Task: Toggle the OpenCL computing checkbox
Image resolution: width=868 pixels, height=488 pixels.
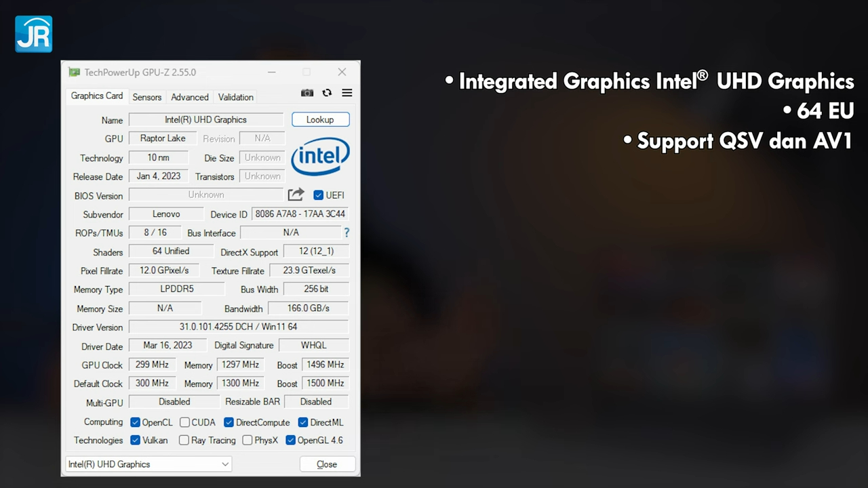Action: [135, 422]
